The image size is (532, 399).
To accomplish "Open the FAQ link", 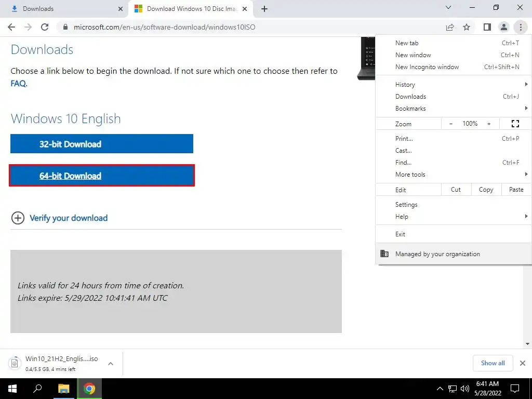I will click(18, 83).
